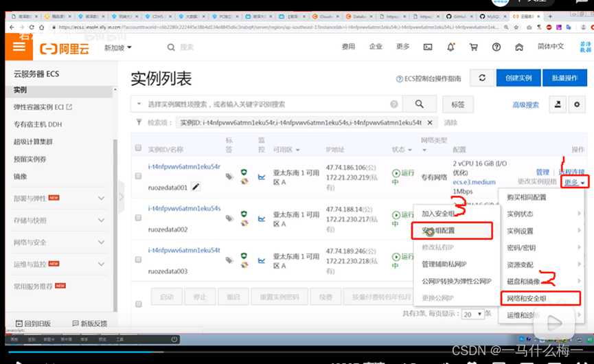Select 加入安全组 menu entry
Screen dimensions: 594x364
coord(439,214)
